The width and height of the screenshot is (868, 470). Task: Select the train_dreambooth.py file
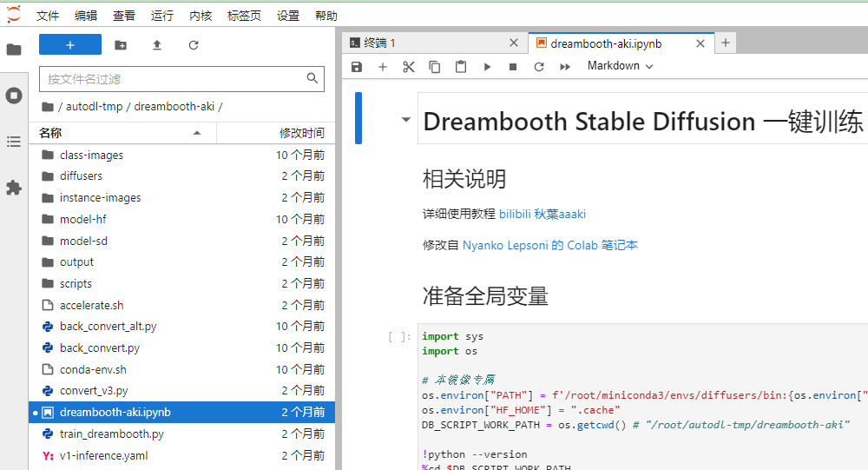click(181, 434)
